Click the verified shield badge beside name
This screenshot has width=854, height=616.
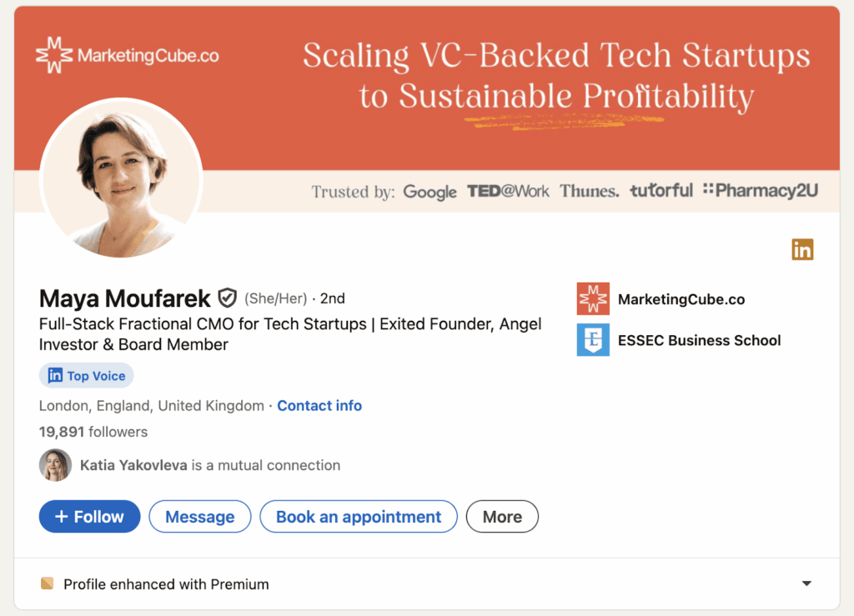[227, 298]
